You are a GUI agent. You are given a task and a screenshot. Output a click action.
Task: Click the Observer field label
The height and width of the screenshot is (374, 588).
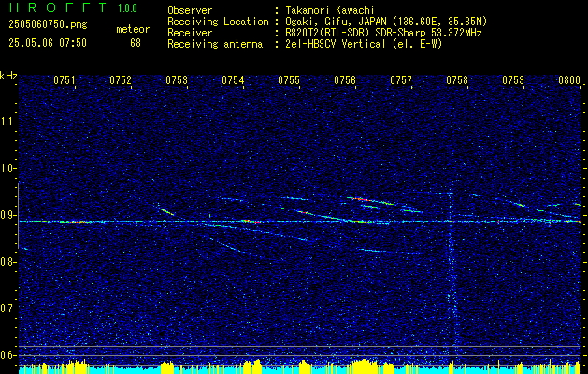[x=190, y=10]
